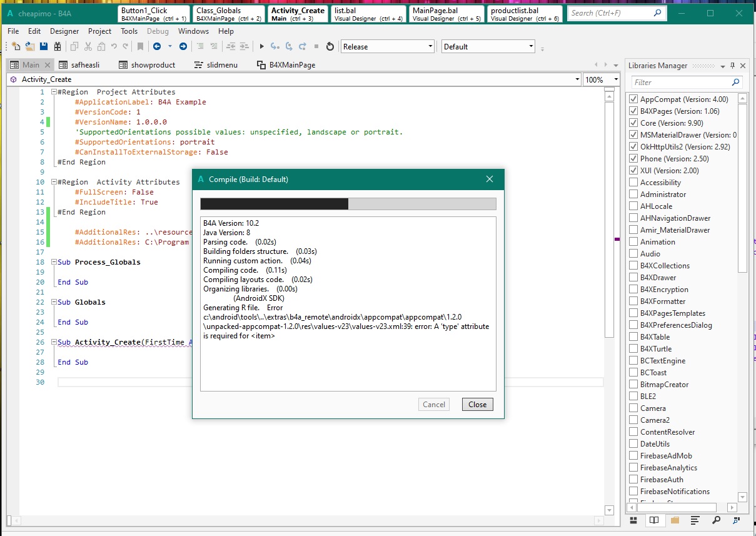Click the Save icon in toolbar

coord(44,46)
